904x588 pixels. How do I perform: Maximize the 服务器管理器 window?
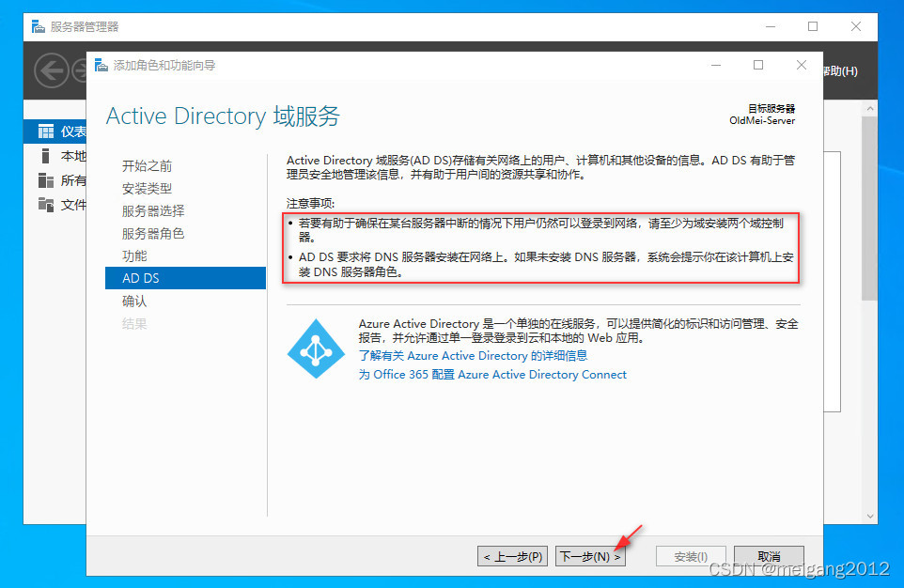(813, 26)
